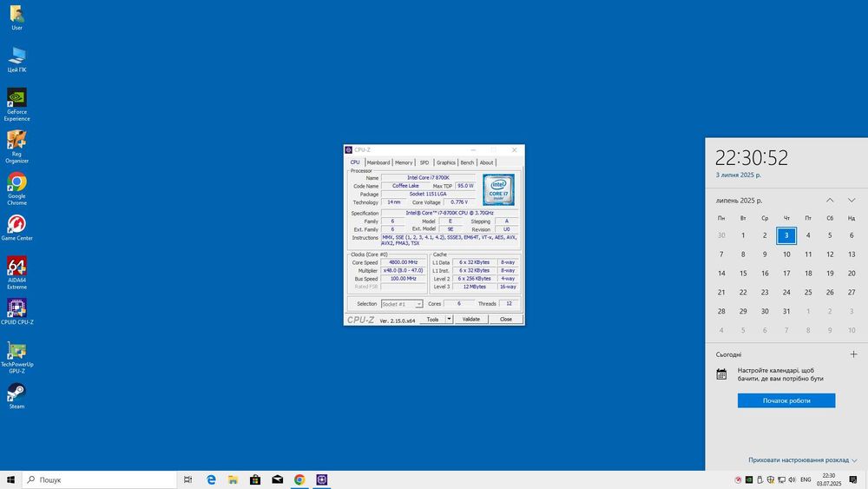Open the notification center icon
The width and height of the screenshot is (868, 489).
tap(853, 479)
